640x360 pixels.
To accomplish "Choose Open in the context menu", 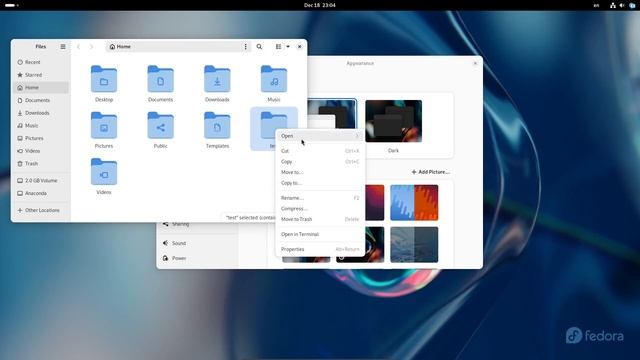I will click(x=320, y=136).
